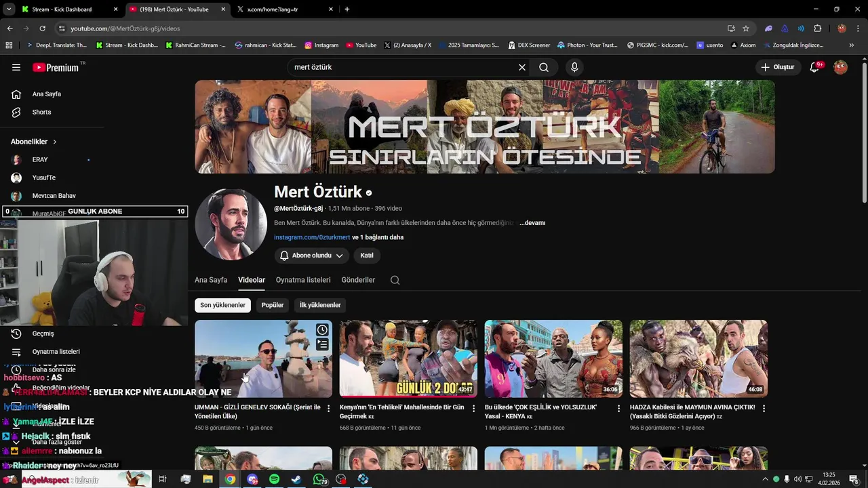Open the bookmarks bar apps grid icon
Viewport: 868px width, 488px height.
[x=9, y=45]
